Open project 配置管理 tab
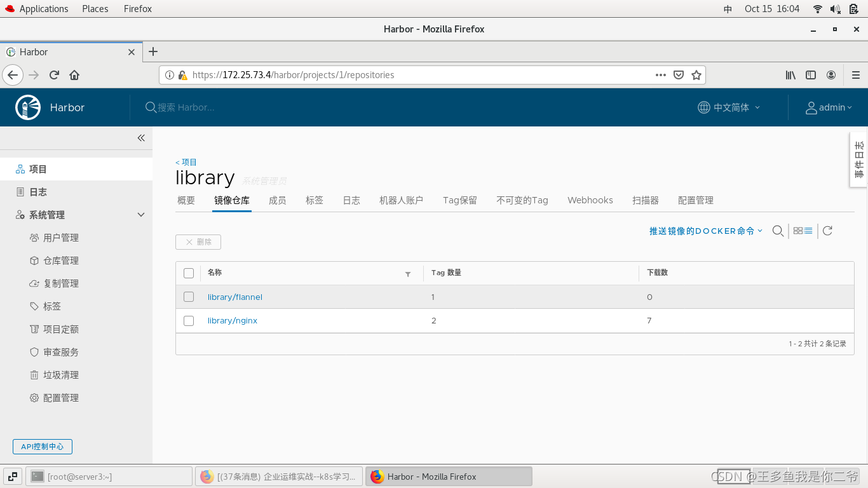The height and width of the screenshot is (488, 868). (x=696, y=200)
